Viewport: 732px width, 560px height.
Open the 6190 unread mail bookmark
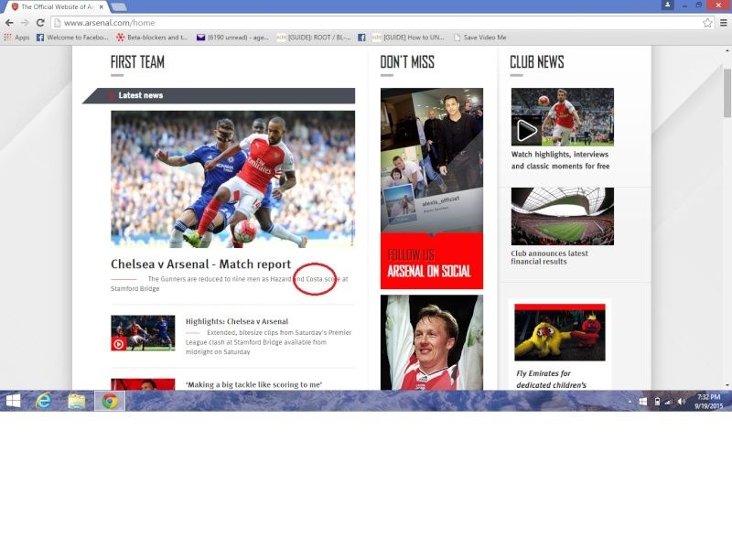232,38
